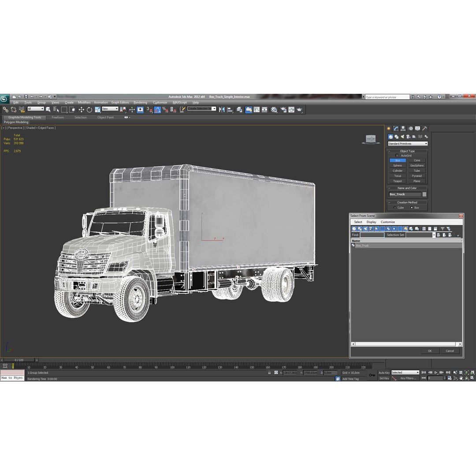The height and width of the screenshot is (476, 476).
Task: Click the object color swatch beside Box_Truck
Action: (424, 194)
